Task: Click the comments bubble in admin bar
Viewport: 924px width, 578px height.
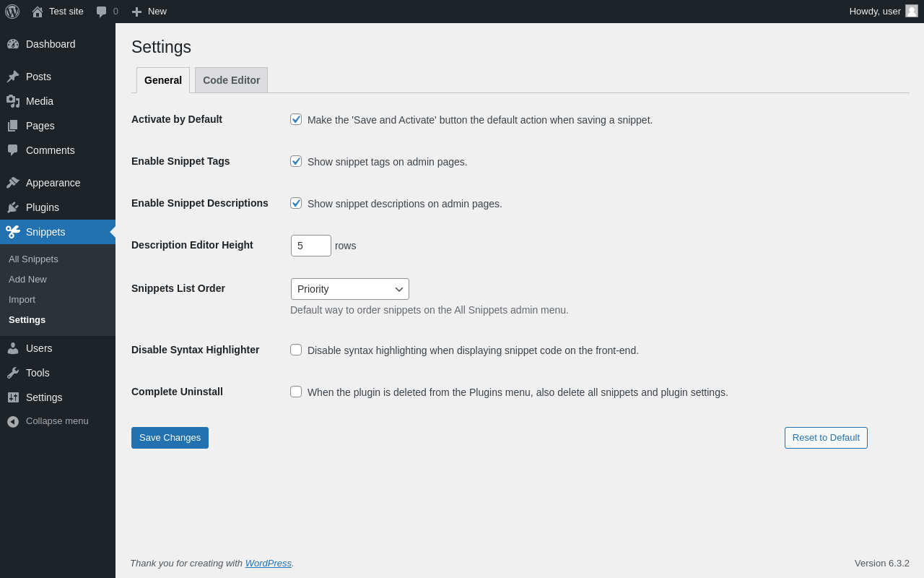Action: [x=102, y=12]
